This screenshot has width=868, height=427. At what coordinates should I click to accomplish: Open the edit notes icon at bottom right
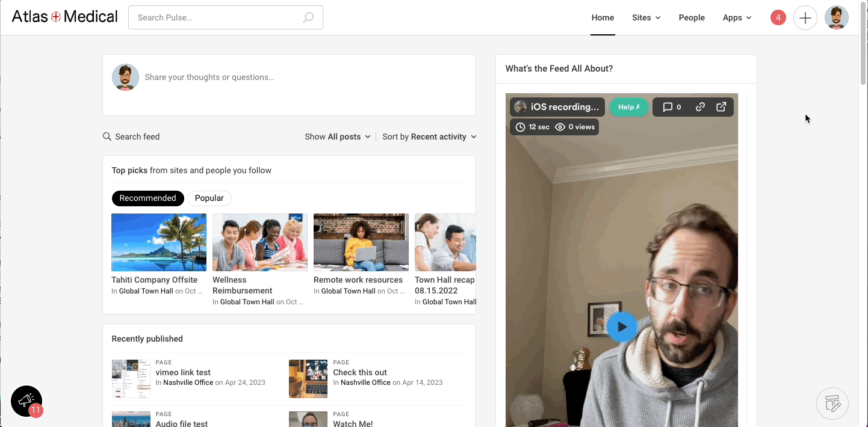(x=832, y=404)
